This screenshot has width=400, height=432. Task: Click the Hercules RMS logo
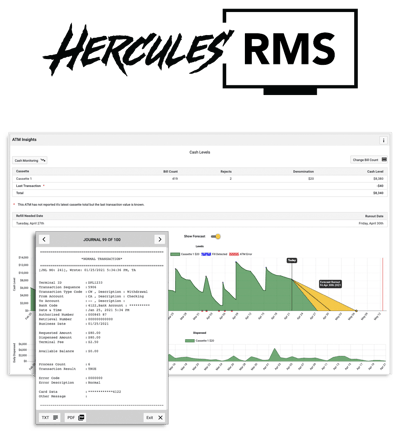click(200, 52)
